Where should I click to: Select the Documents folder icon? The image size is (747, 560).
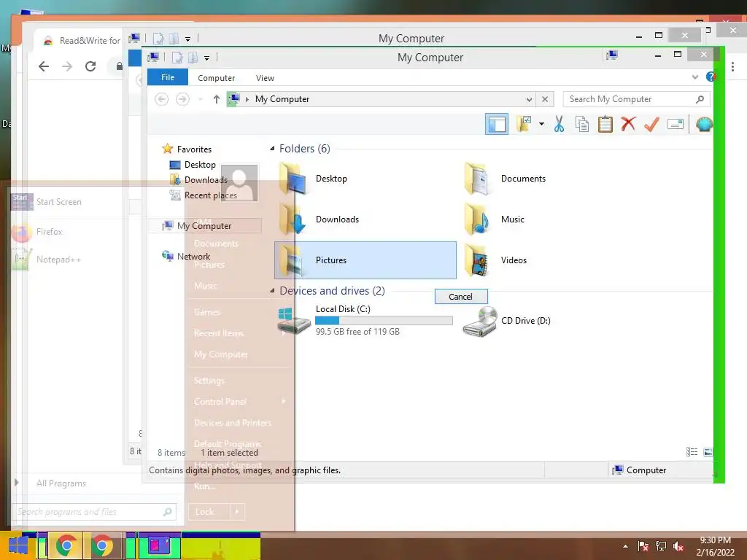pyautogui.click(x=477, y=179)
